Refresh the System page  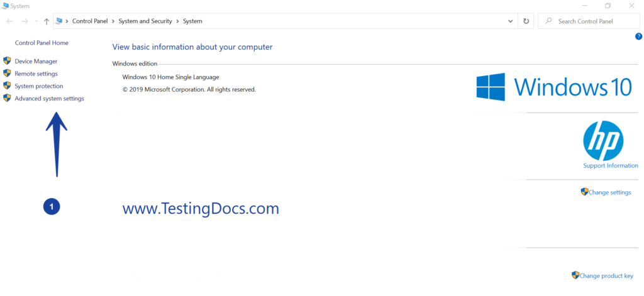[x=526, y=21]
